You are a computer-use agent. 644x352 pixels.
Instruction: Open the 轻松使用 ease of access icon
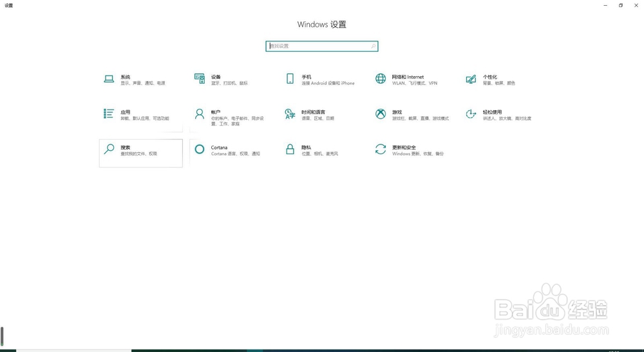[x=471, y=114]
